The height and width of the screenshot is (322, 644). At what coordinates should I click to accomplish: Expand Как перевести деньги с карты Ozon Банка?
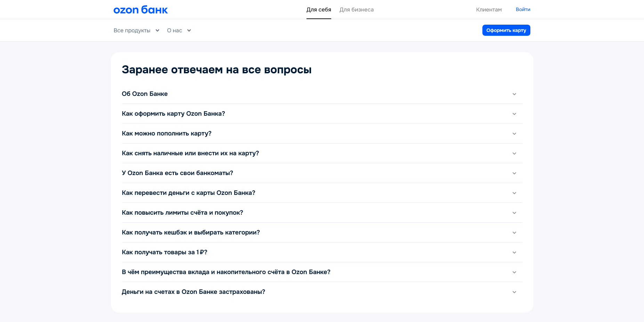pyautogui.click(x=322, y=193)
